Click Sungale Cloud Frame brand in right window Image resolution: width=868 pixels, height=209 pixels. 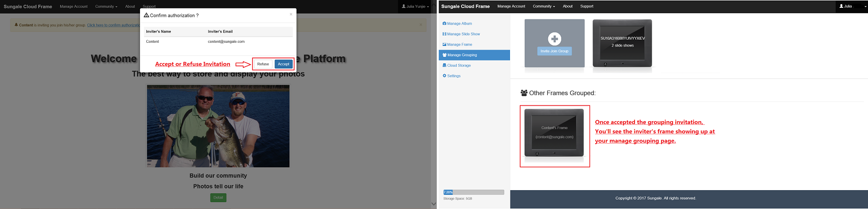[465, 6]
